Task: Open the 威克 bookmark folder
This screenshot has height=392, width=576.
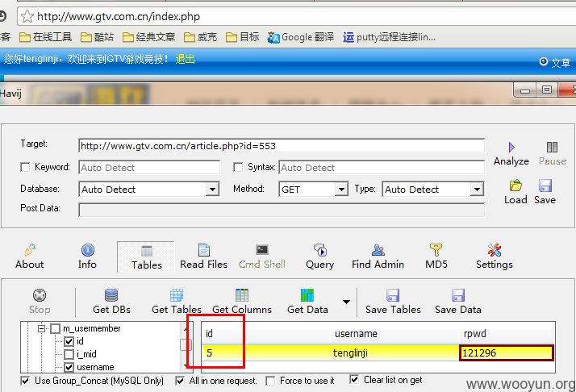Action: pos(200,37)
